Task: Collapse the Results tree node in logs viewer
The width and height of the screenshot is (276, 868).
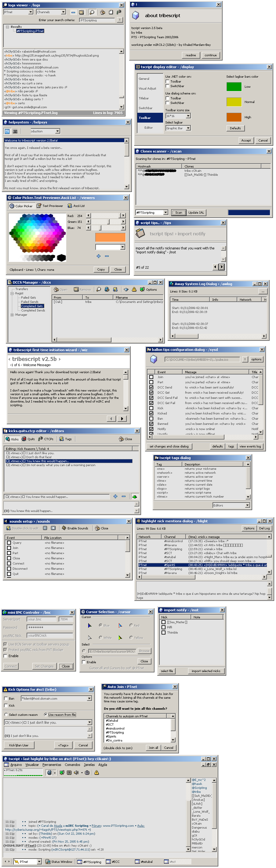Action: pos(7,27)
